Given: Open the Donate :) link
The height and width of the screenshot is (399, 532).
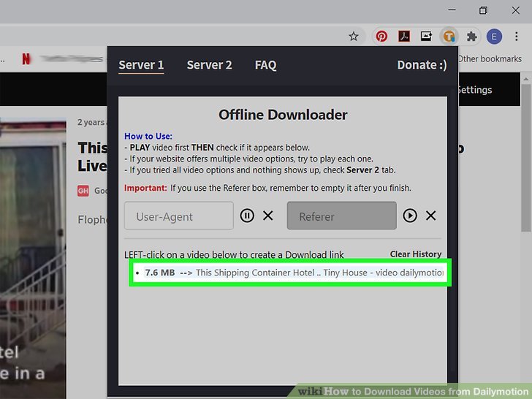Looking at the screenshot, I should pos(422,65).
